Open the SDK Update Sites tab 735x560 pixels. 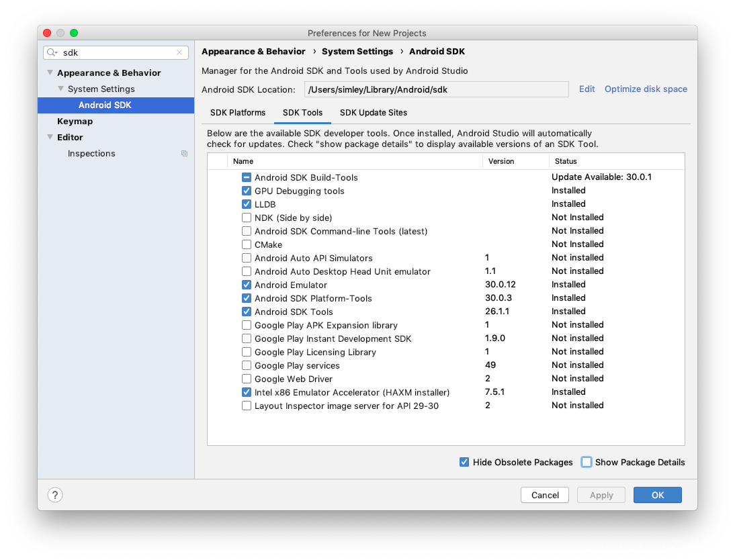pos(374,112)
